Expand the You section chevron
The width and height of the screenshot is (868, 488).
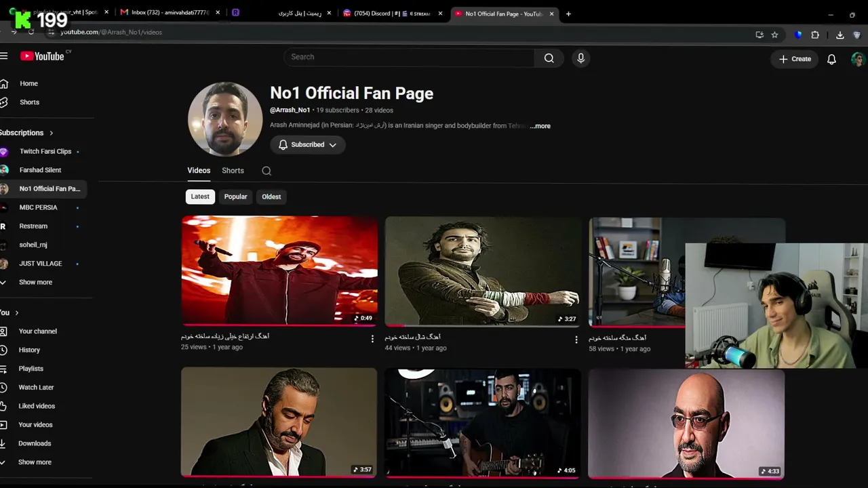[17, 312]
